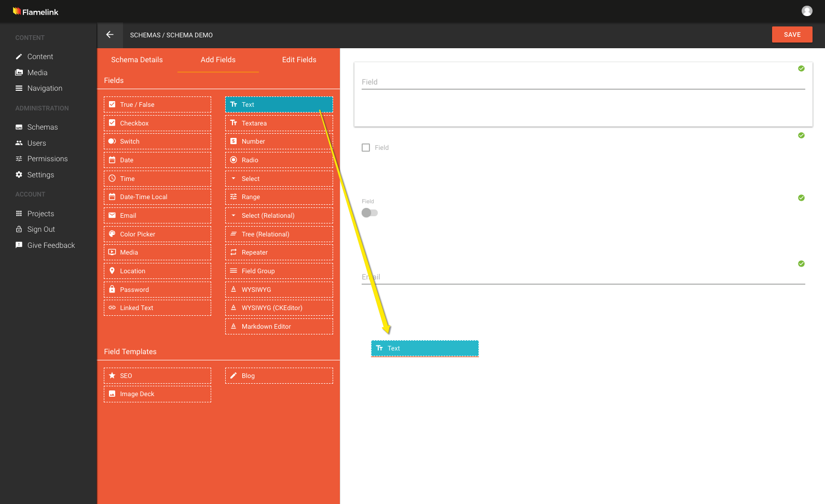825x504 pixels.
Task: Click the Content pencil icon
Action: tap(19, 57)
